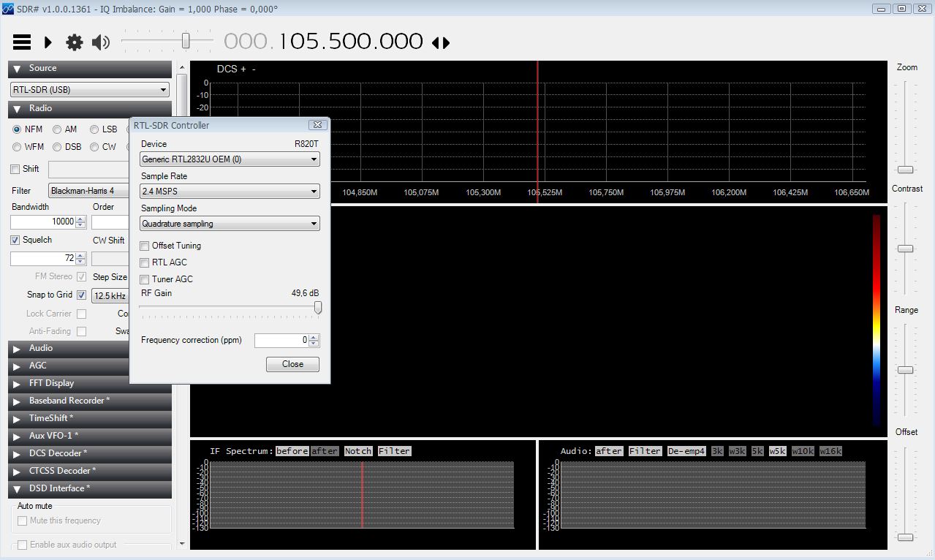Viewport: 935px width, 560px height.
Task: Open the 12.5 kHz step size dropdown
Action: 110,296
